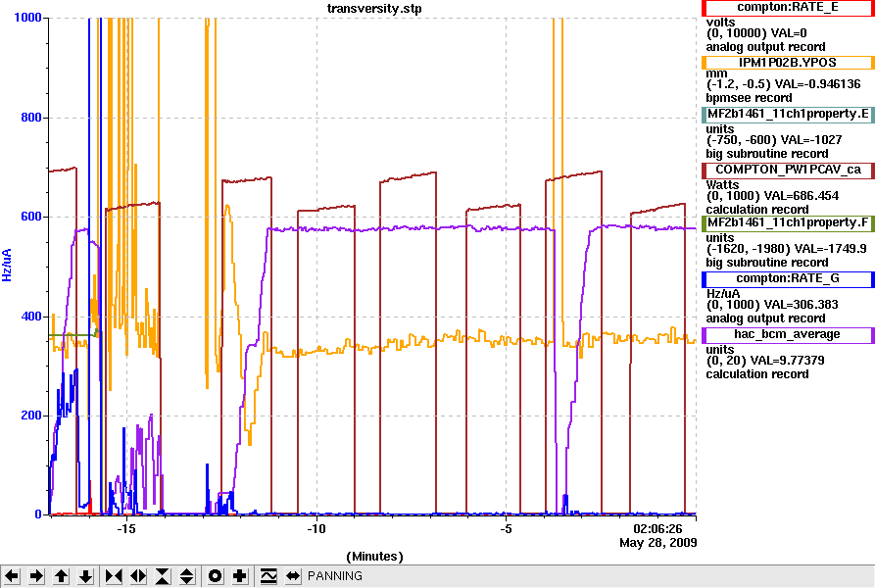Select the COMPTON_PW1PCAV_ca legend box
The height and width of the screenshot is (588, 875).
click(x=788, y=171)
